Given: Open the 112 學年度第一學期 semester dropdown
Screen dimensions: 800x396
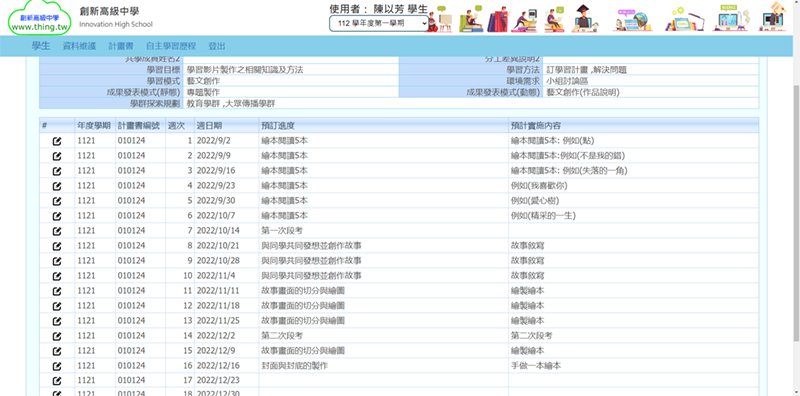Looking at the screenshot, I should [x=379, y=23].
